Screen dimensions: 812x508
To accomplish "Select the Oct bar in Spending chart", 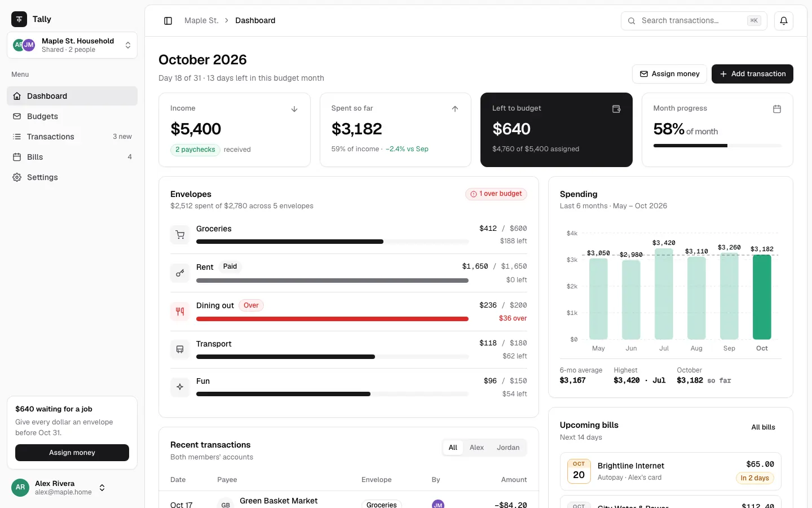I will tap(762, 297).
